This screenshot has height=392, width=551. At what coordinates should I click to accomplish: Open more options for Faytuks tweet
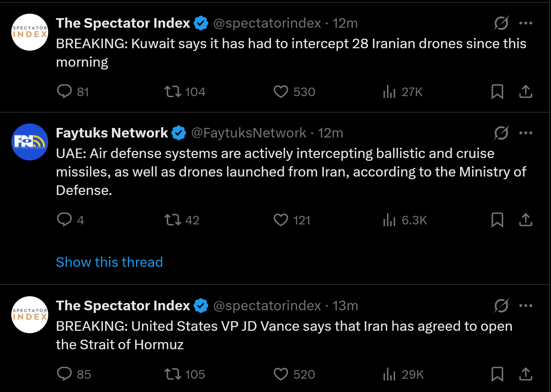526,133
